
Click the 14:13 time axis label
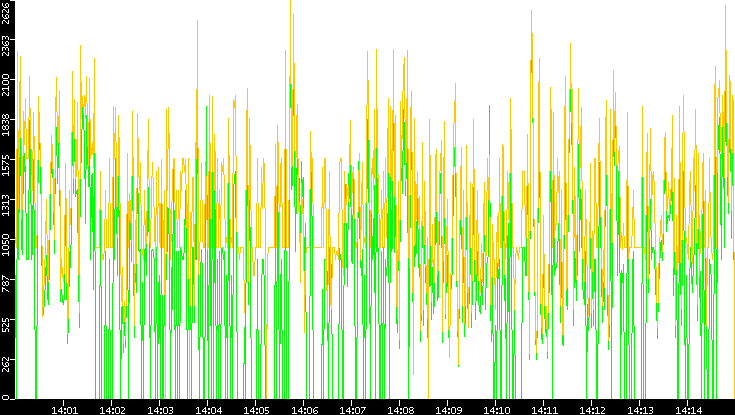[x=639, y=410]
